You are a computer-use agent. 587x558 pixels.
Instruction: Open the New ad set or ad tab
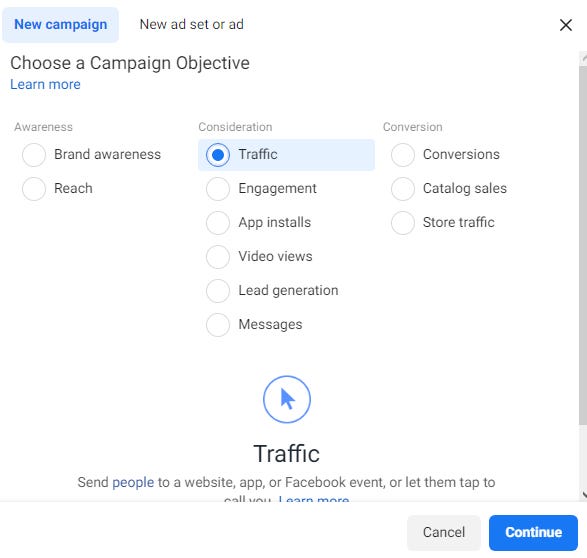[192, 25]
